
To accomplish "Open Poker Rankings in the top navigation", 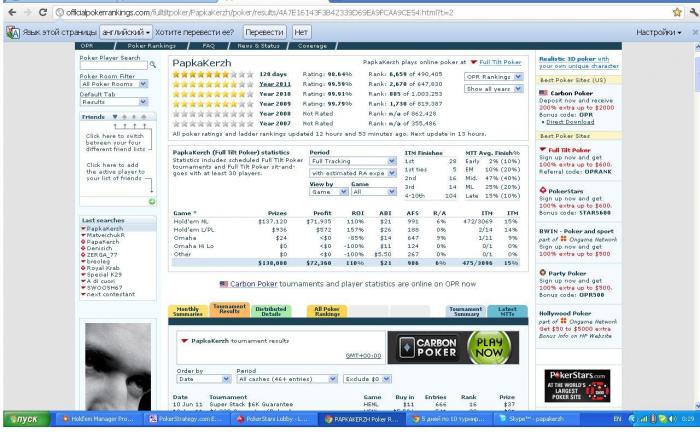I will [152, 46].
